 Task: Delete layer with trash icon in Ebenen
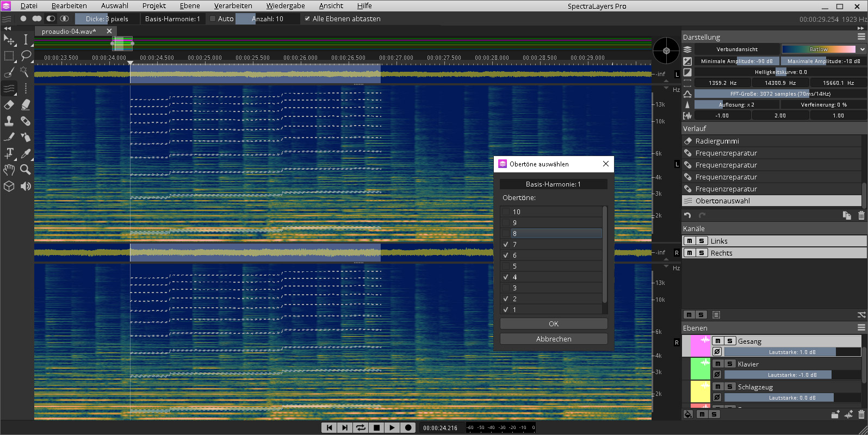[x=861, y=414]
